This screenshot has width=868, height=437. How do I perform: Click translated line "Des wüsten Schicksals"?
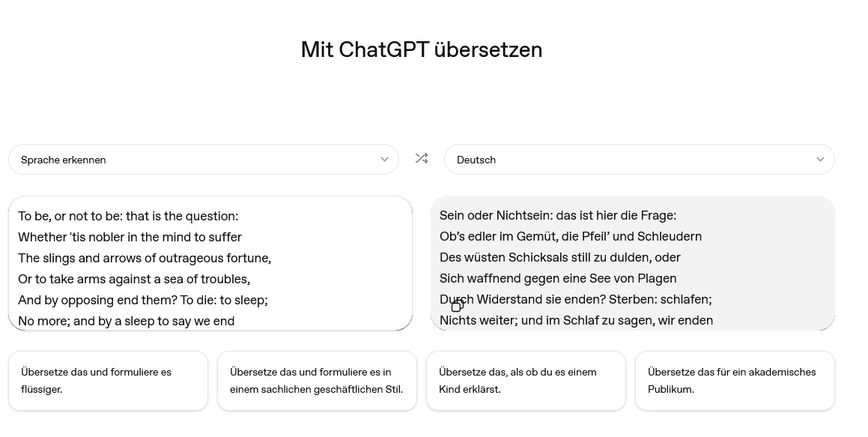coord(560,258)
